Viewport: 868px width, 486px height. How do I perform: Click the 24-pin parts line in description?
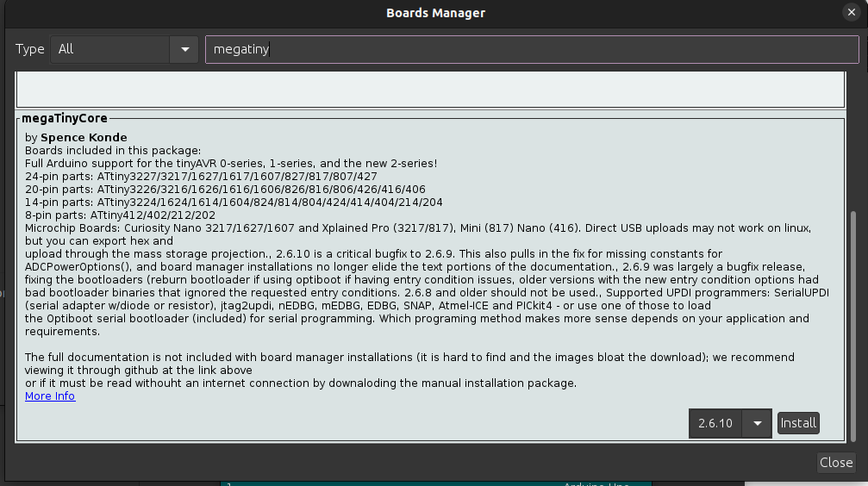point(201,176)
